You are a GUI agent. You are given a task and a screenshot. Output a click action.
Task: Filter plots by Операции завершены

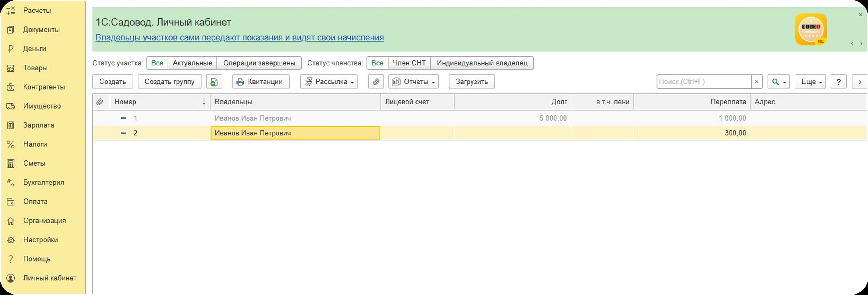[259, 63]
